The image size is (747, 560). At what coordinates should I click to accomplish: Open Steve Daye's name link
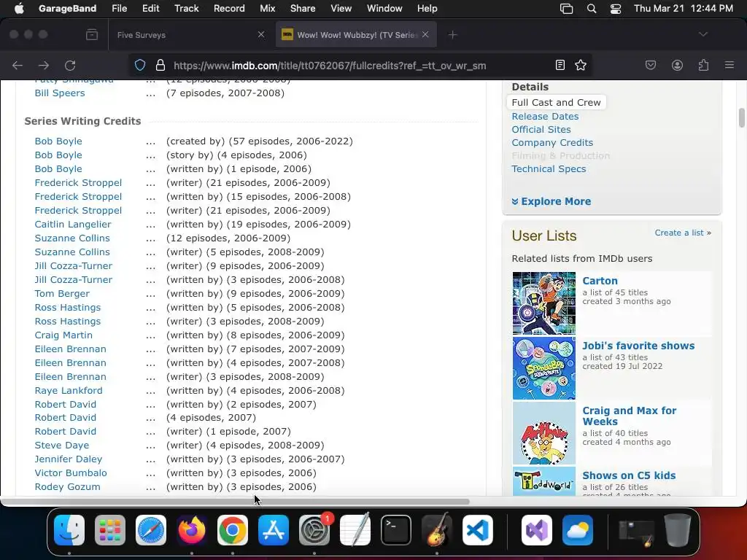[x=62, y=446]
